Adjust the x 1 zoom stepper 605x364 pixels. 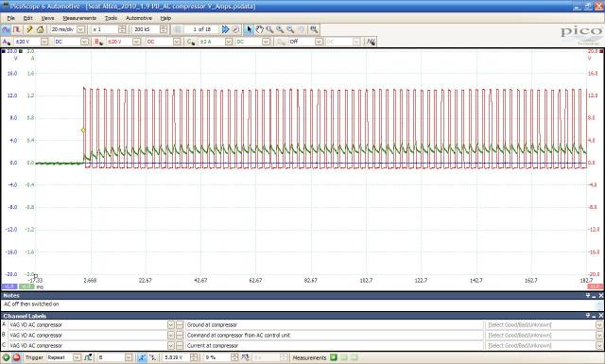pos(122,29)
